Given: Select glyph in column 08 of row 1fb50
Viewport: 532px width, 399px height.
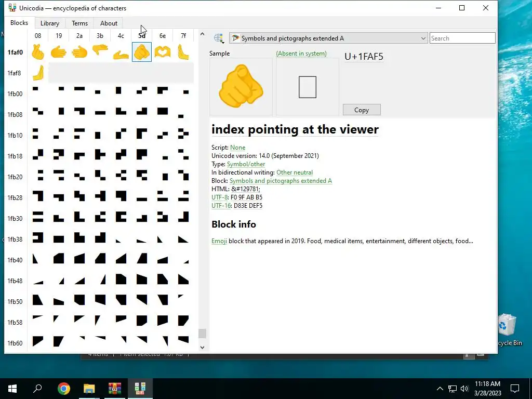Looking at the screenshot, I should click(38, 301).
